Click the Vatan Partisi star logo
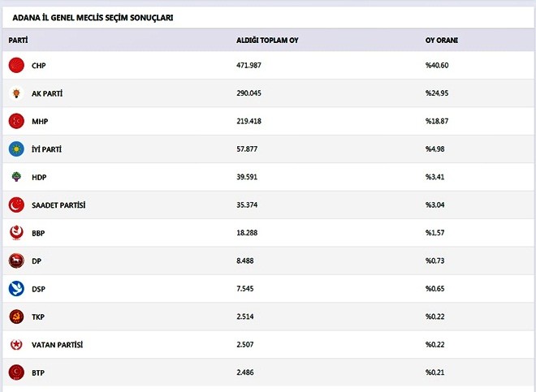536x392 pixels. pos(15,345)
